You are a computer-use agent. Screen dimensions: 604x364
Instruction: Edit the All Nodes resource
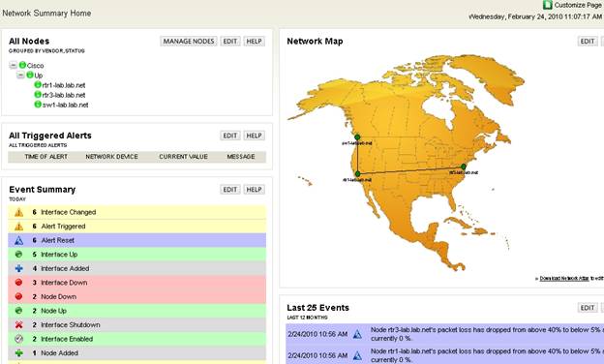(x=230, y=42)
